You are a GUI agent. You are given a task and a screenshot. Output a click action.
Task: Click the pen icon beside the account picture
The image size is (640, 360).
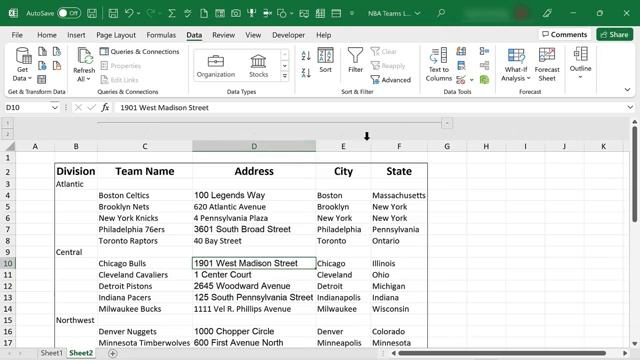(x=547, y=13)
